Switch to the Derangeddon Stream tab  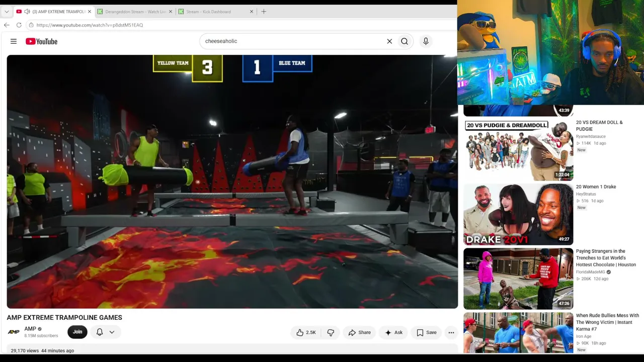(135, 12)
